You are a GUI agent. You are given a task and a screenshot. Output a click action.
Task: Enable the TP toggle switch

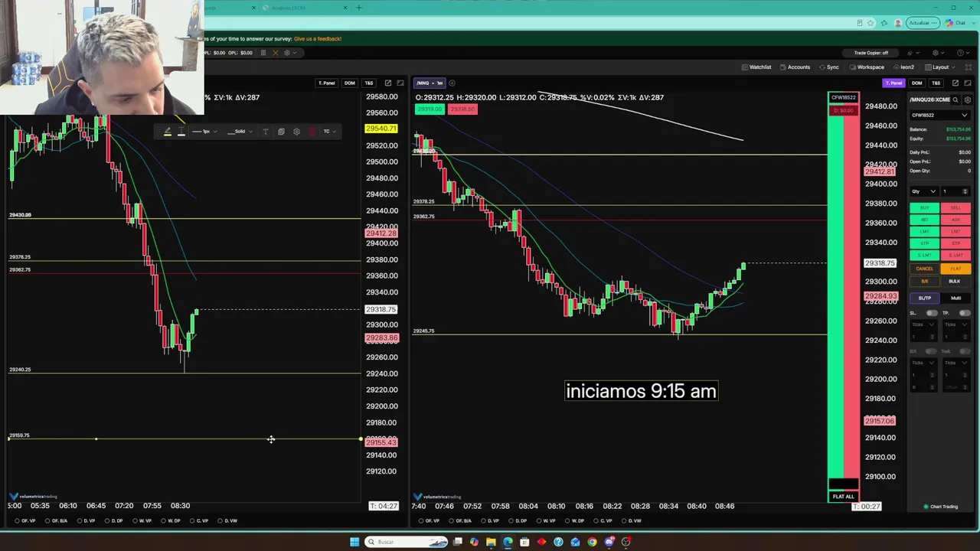[965, 313]
